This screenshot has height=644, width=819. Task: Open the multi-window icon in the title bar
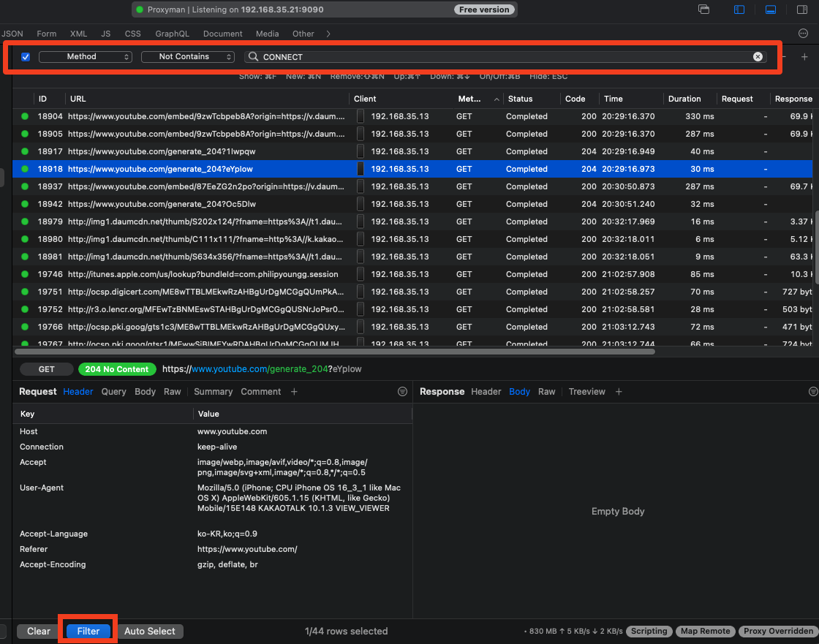(704, 10)
